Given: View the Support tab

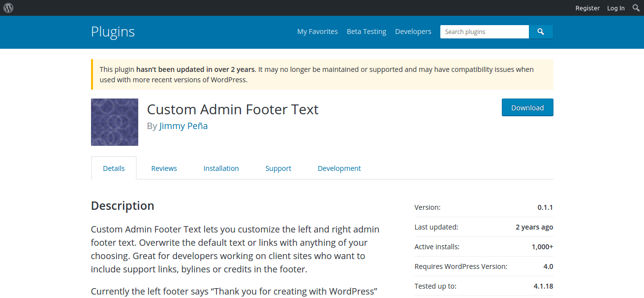Looking at the screenshot, I should (278, 168).
